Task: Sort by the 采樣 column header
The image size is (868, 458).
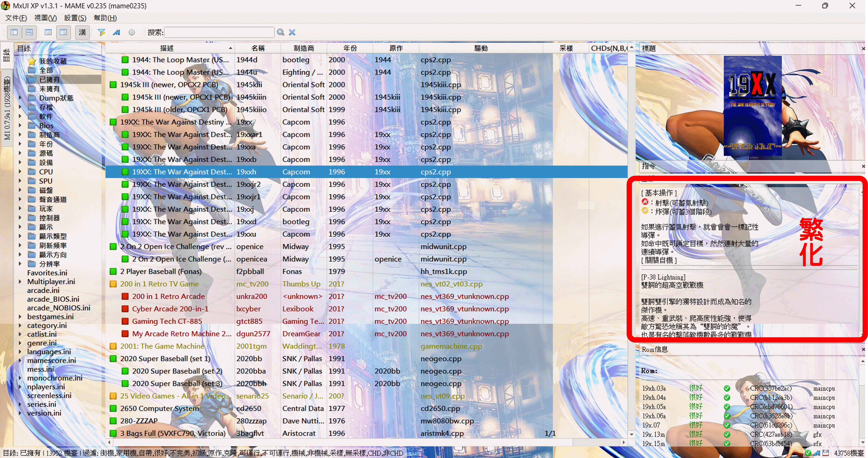Action: 566,48
